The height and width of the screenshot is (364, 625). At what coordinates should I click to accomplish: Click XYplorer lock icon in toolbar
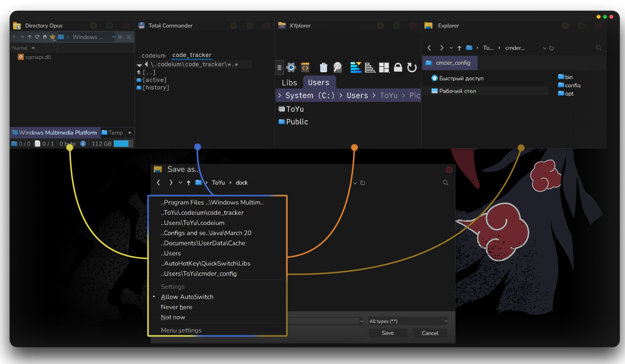398,67
